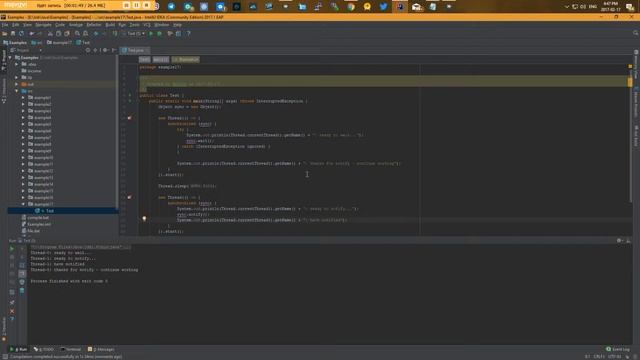This screenshot has height=360, width=640.
Task: Collapse the Examples project root node
Action: pyautogui.click(x=10, y=58)
